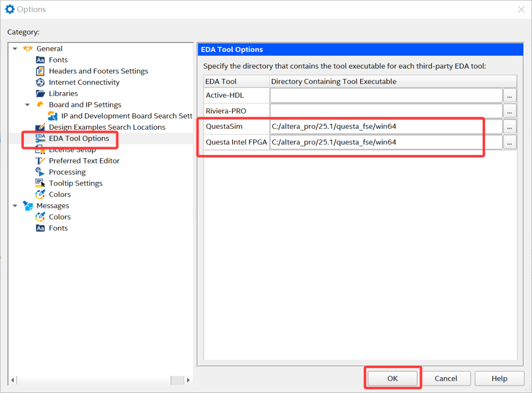Open Design Examples Search Locations
Screen dimensions: 532x393
coord(107,127)
